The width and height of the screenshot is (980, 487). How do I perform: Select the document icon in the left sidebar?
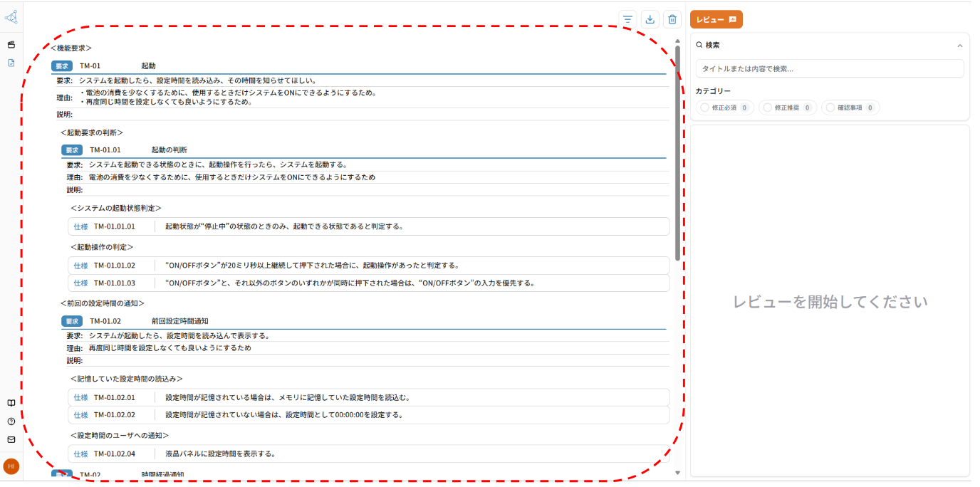(x=11, y=63)
